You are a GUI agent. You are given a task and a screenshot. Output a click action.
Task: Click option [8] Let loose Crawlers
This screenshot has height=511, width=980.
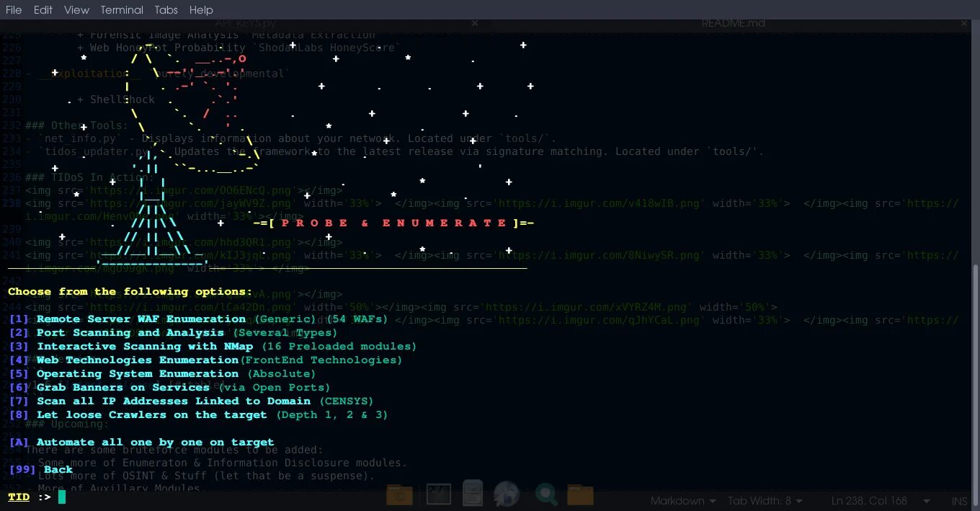(198, 414)
